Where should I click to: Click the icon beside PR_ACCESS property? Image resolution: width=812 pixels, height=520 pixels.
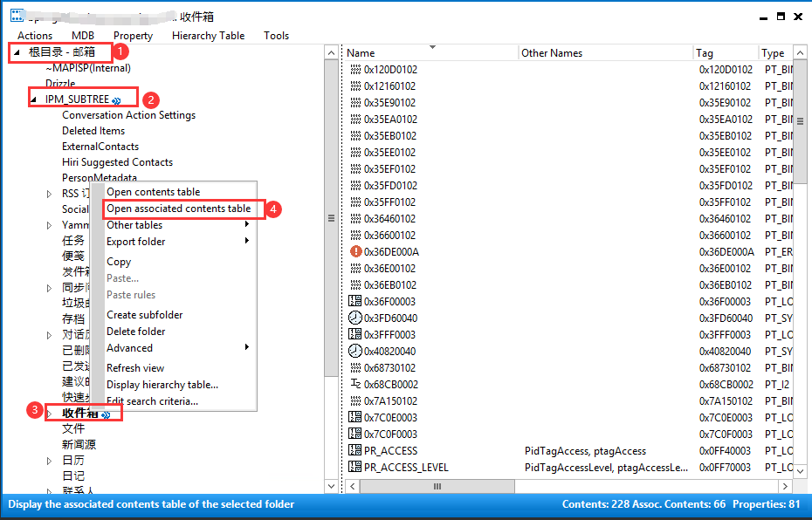pos(355,450)
